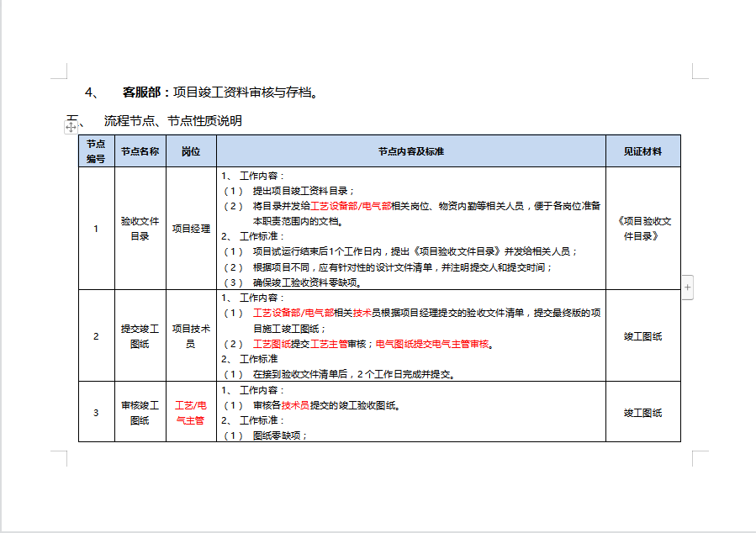Click the heading '流程节点、节点性质说明'
Screen dimensions: 756x533
[172, 120]
